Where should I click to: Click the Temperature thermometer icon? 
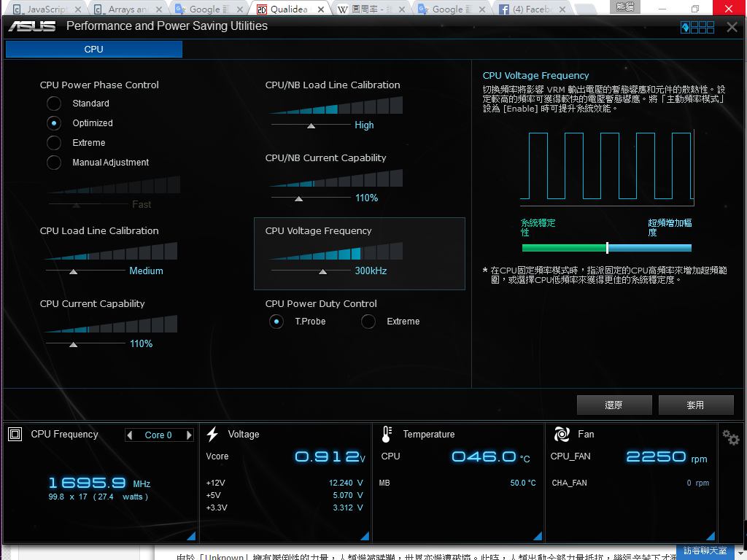pos(387,435)
